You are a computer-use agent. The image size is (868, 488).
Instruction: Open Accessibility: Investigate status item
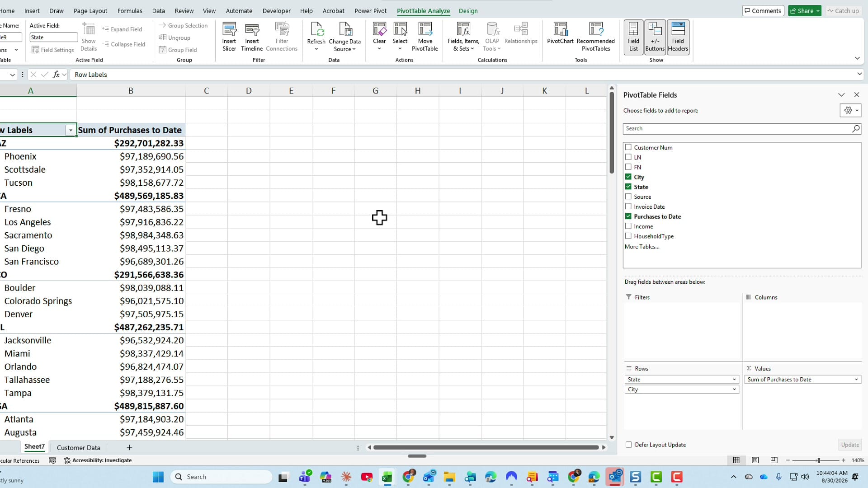pos(98,460)
